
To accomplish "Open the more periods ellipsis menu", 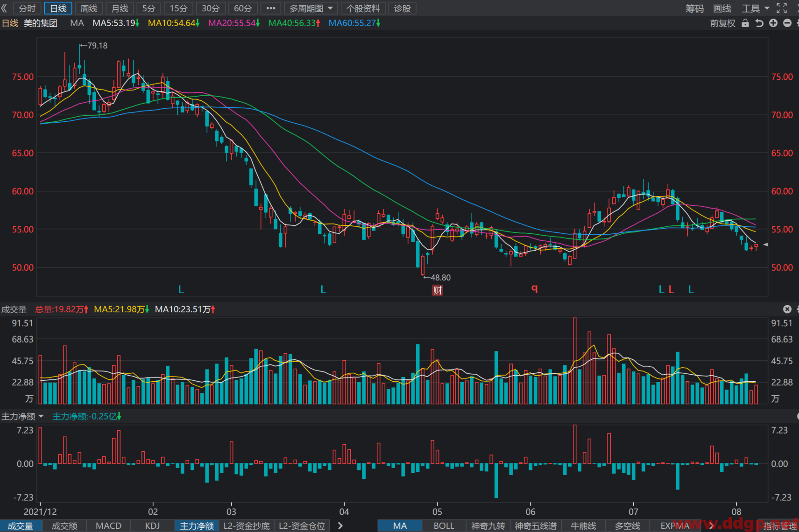I will click(x=271, y=8).
